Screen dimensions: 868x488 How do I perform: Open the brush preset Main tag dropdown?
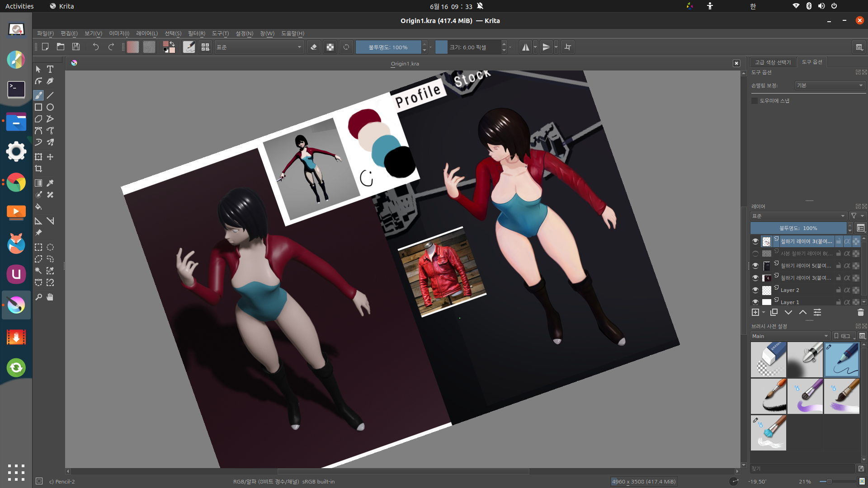tap(790, 336)
